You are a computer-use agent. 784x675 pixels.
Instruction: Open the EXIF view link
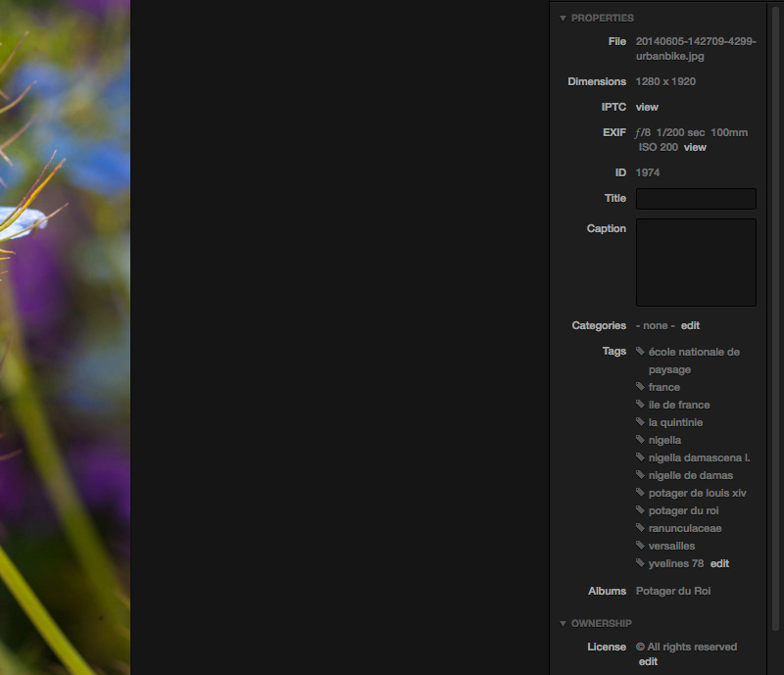(695, 147)
